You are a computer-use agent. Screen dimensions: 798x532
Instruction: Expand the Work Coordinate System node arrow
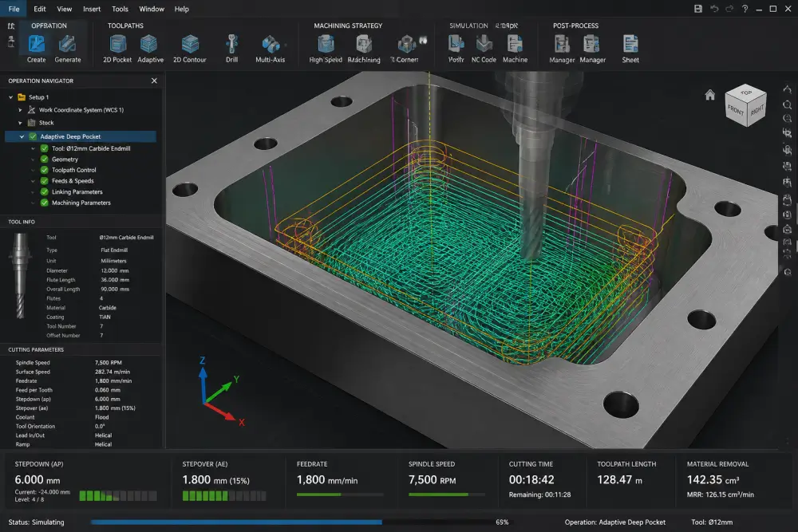click(21, 110)
